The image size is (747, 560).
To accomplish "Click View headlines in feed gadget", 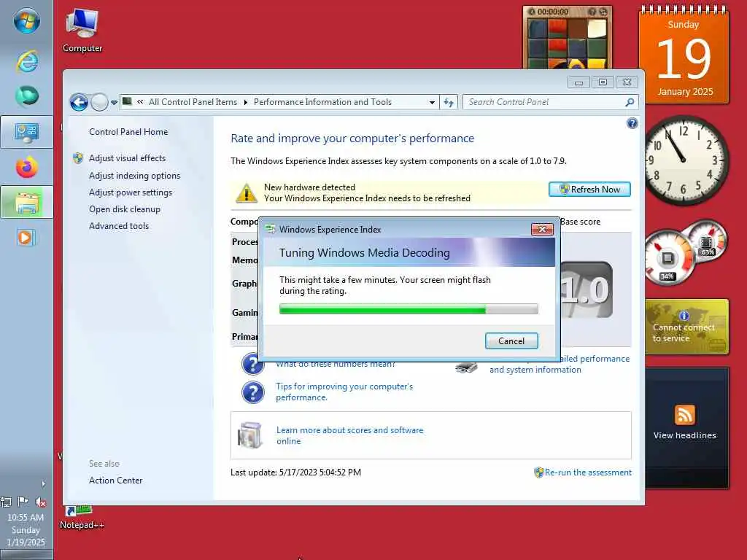I will pos(684,435).
